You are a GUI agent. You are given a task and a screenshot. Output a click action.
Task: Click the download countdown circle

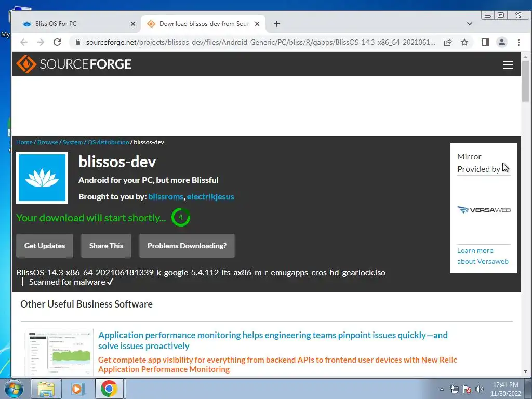[x=180, y=217]
